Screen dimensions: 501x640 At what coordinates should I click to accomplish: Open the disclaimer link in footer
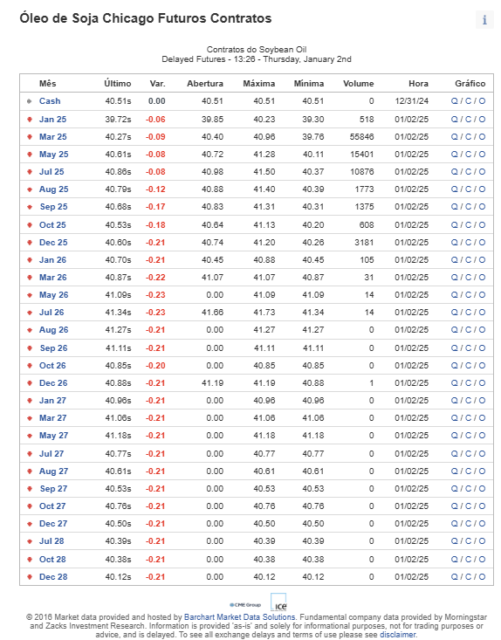398,635
